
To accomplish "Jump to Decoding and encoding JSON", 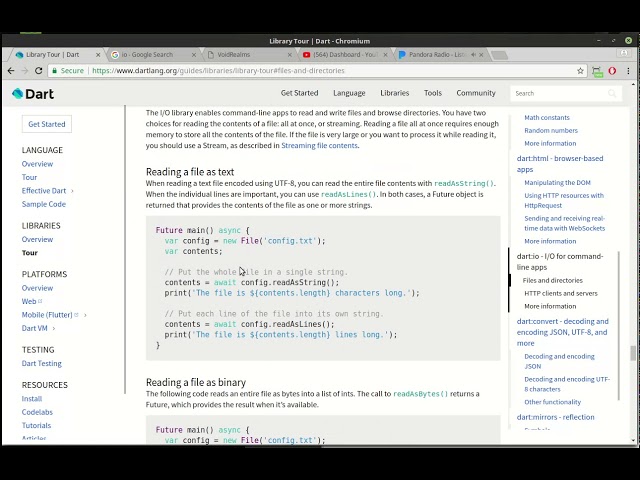I will click(x=559, y=361).
